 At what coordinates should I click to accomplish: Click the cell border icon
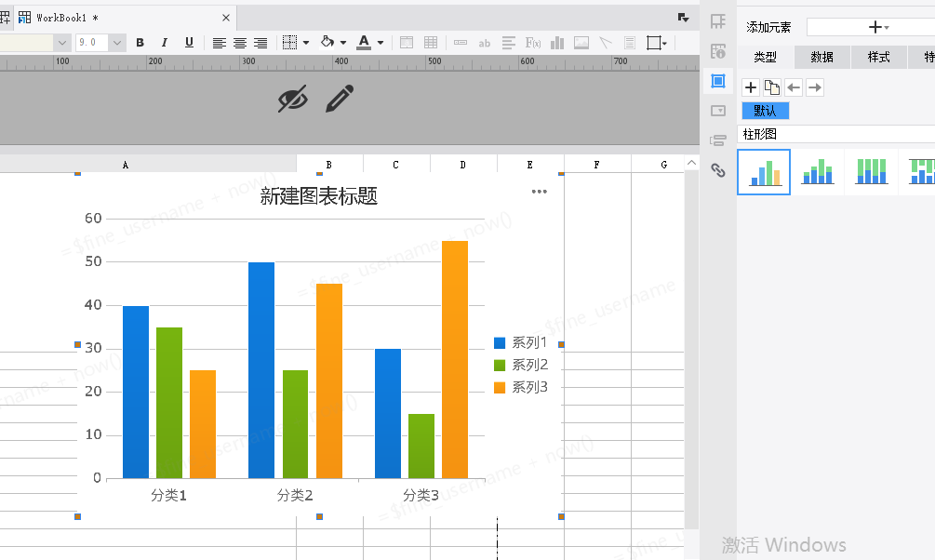(x=289, y=43)
